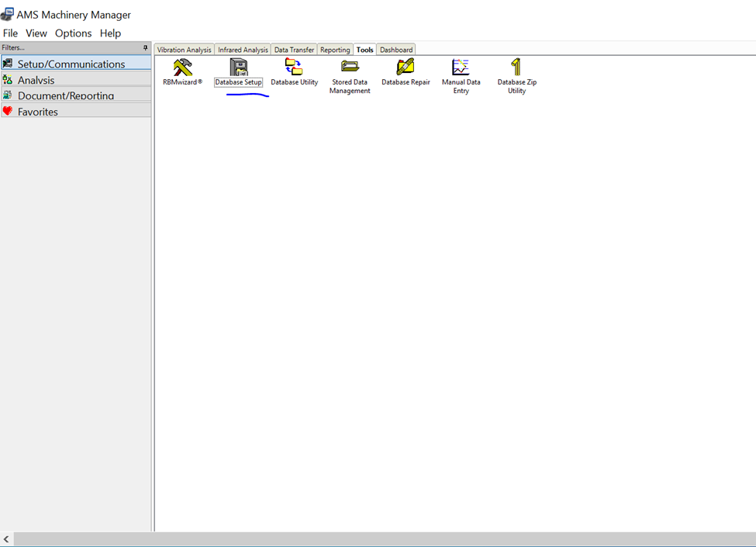
Task: Switch to the Vibration Analysis tab
Action: [x=184, y=50]
